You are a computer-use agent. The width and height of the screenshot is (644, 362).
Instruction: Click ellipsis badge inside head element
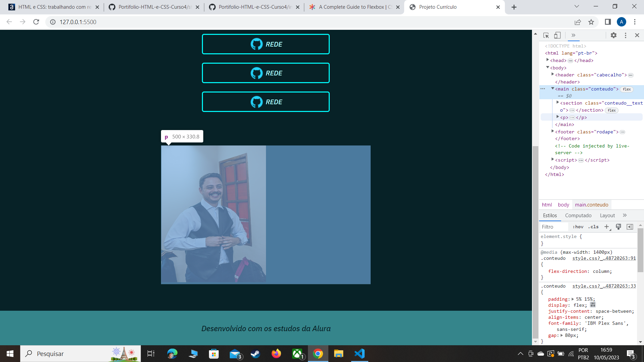[x=571, y=61]
